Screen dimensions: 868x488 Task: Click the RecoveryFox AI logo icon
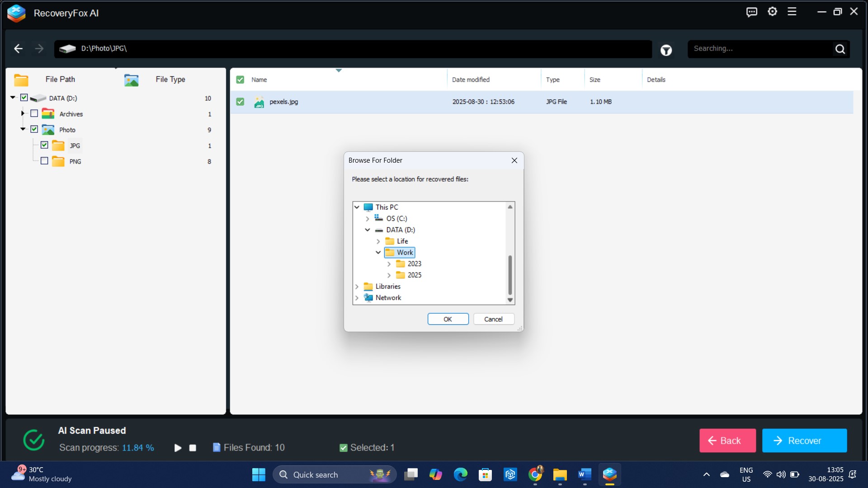pos(16,13)
